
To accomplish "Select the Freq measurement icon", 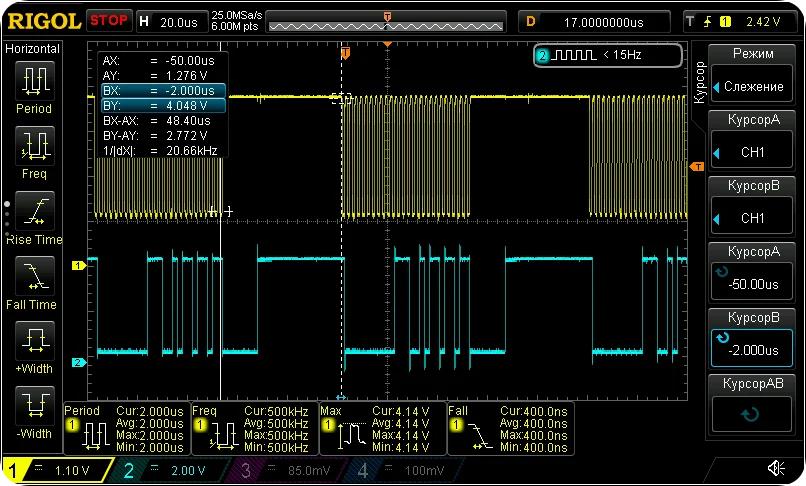I will tap(34, 146).
